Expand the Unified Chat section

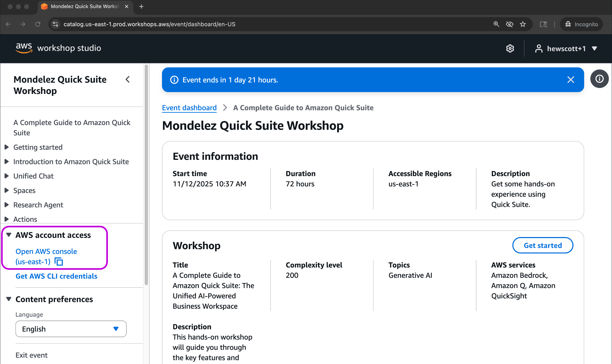[7, 176]
